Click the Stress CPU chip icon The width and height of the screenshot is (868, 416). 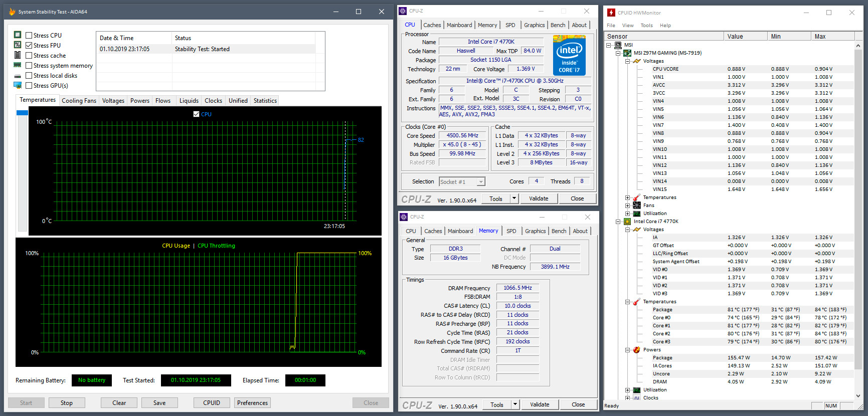tap(18, 35)
